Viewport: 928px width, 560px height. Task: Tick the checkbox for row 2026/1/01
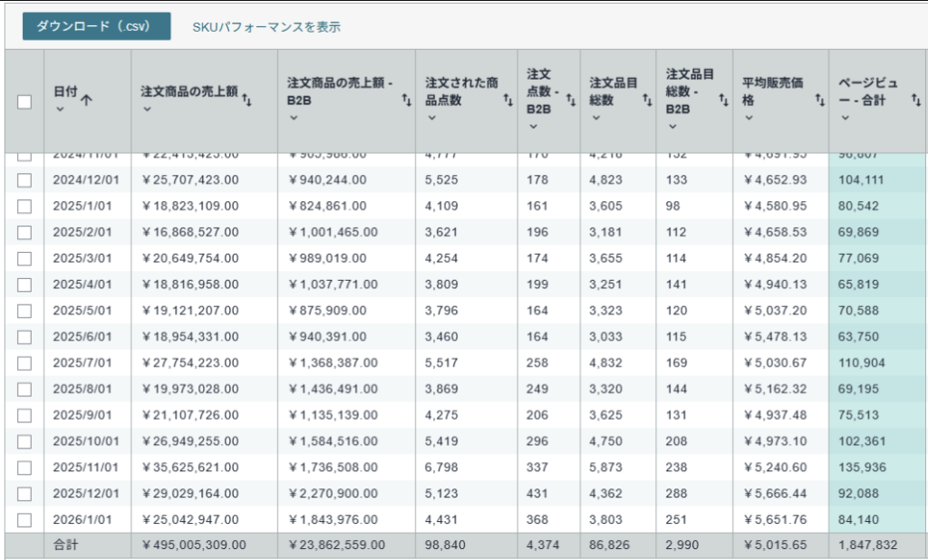click(24, 520)
